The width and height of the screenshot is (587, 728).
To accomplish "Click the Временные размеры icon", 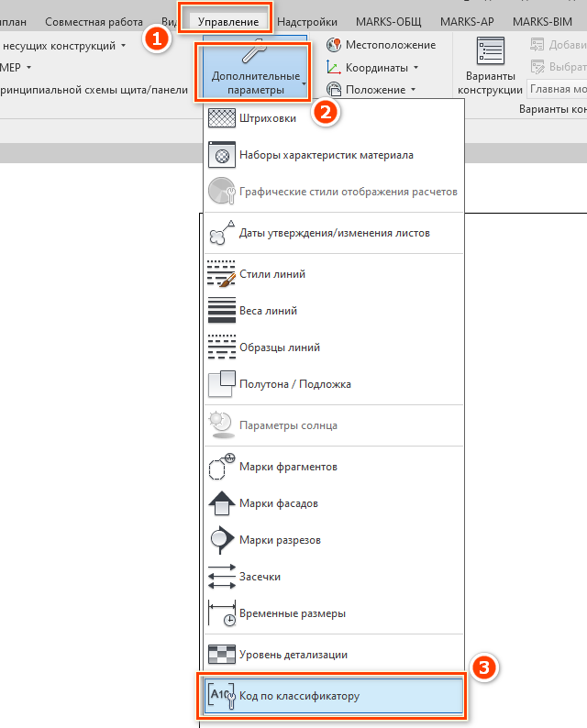I will tap(222, 613).
